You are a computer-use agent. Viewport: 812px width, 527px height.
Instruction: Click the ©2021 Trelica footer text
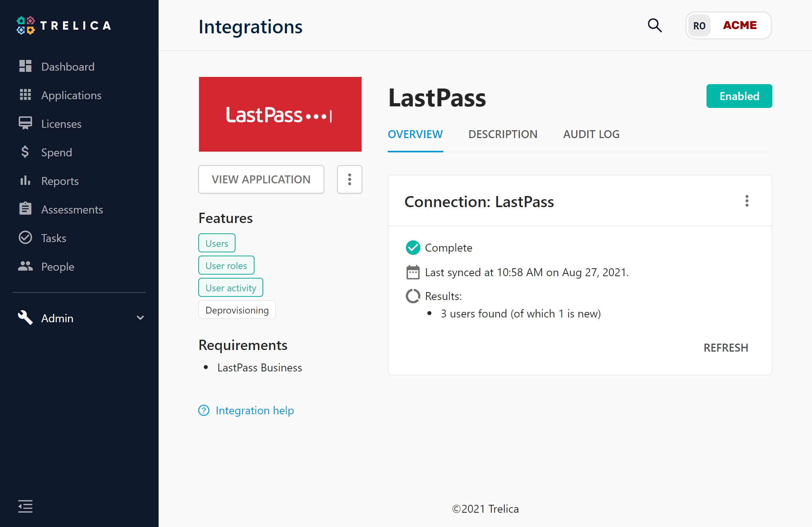point(485,509)
